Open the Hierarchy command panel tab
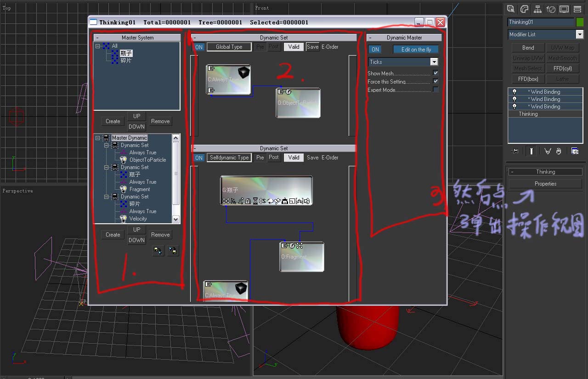 tap(537, 9)
